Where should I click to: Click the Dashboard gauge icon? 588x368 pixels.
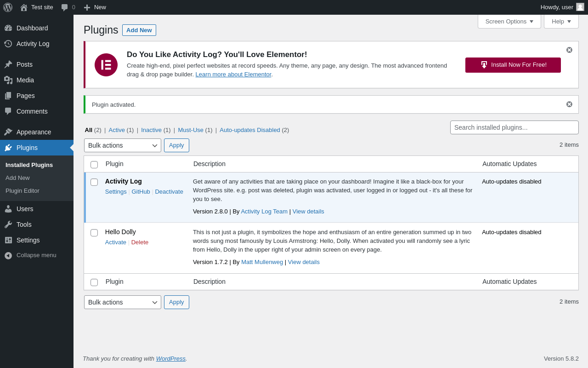coord(8,28)
